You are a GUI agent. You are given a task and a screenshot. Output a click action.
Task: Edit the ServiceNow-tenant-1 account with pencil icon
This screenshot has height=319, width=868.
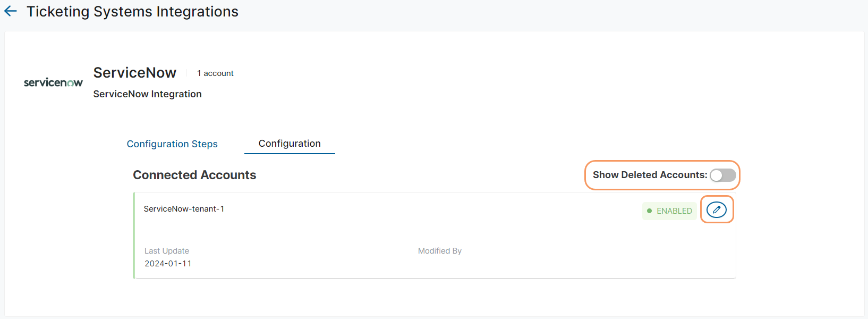tap(716, 210)
